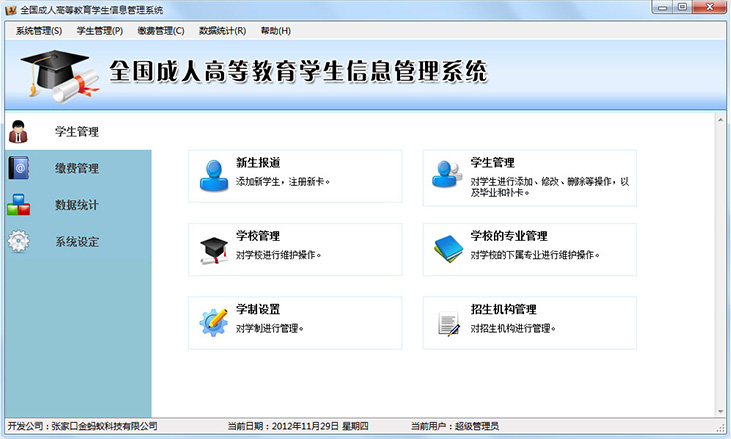Click the header title 全国成人高等教育学生信息管理系统

tap(298, 72)
